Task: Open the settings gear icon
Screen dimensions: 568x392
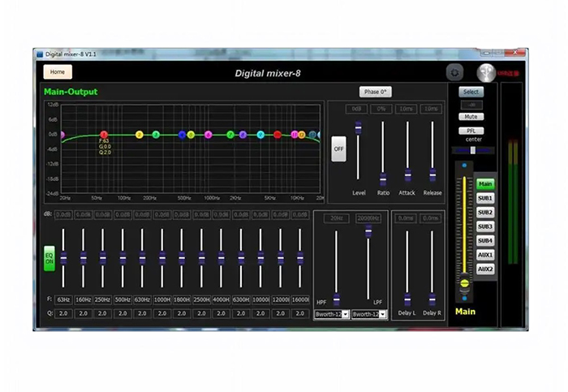Action: [x=454, y=72]
